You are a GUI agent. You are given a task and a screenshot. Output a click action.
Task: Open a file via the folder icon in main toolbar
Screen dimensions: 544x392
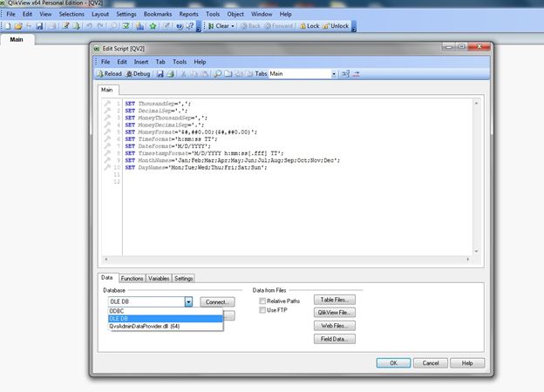click(18, 26)
